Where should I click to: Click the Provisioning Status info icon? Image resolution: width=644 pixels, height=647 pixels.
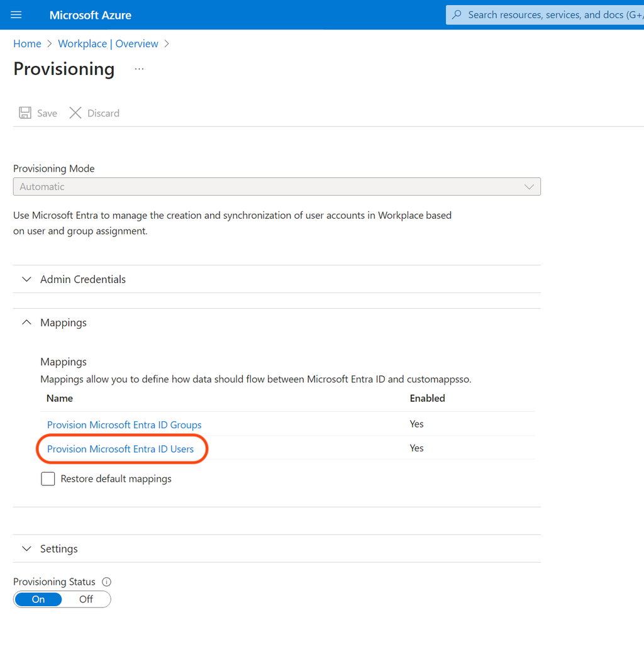point(106,582)
